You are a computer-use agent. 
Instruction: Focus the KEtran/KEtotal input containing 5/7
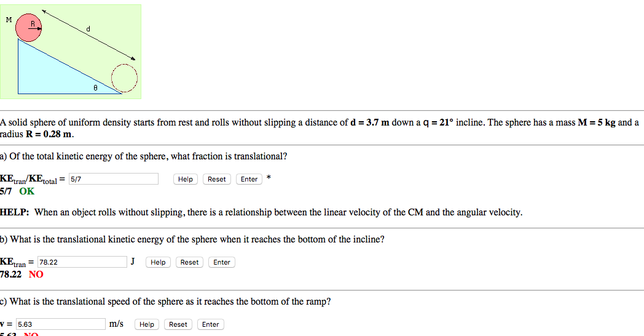click(113, 179)
